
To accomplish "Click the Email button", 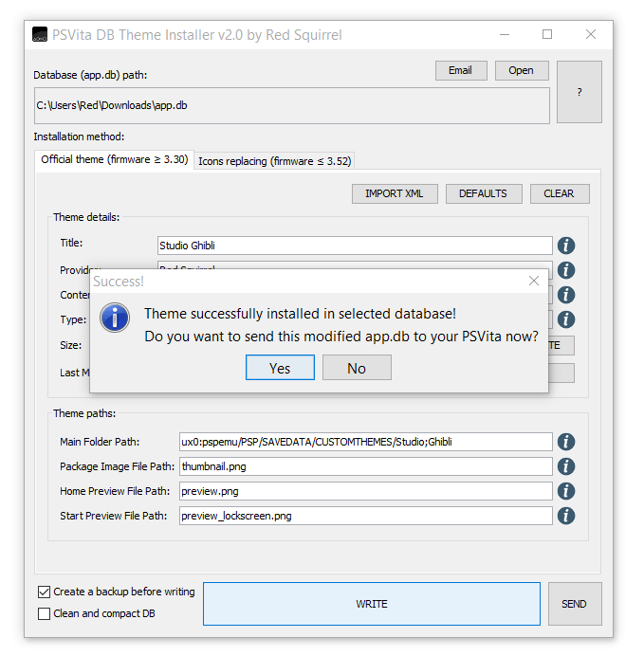I will [461, 70].
